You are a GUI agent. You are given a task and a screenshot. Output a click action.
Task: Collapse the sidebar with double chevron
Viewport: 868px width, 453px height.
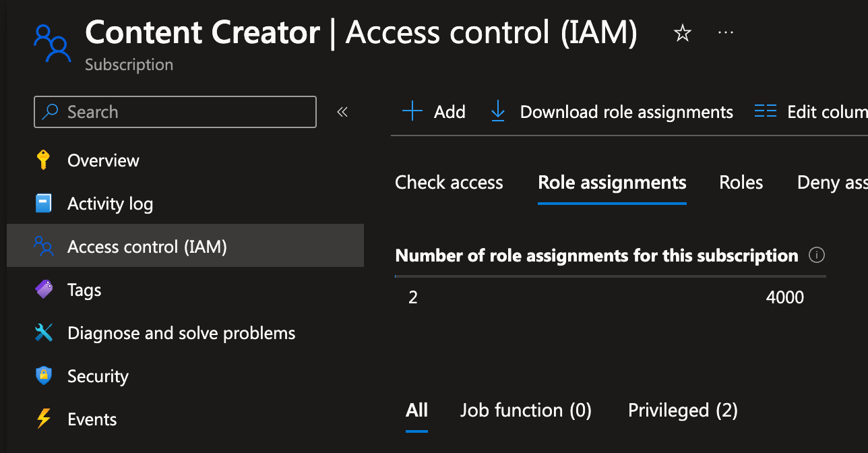point(342,112)
